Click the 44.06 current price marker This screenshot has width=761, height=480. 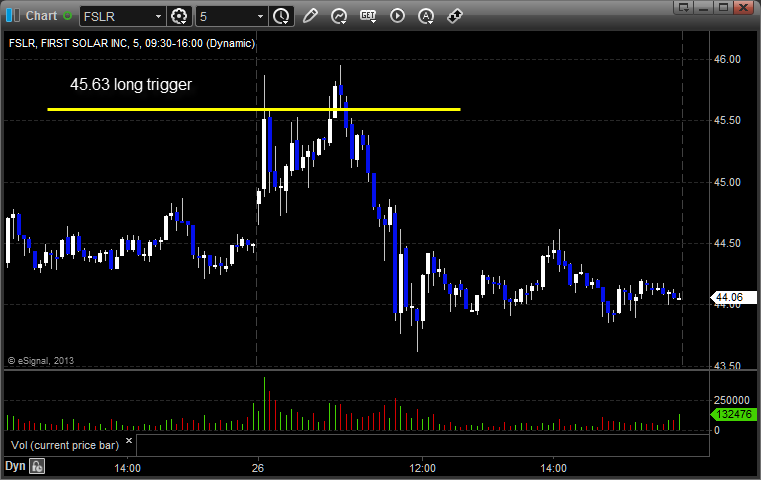(x=733, y=297)
